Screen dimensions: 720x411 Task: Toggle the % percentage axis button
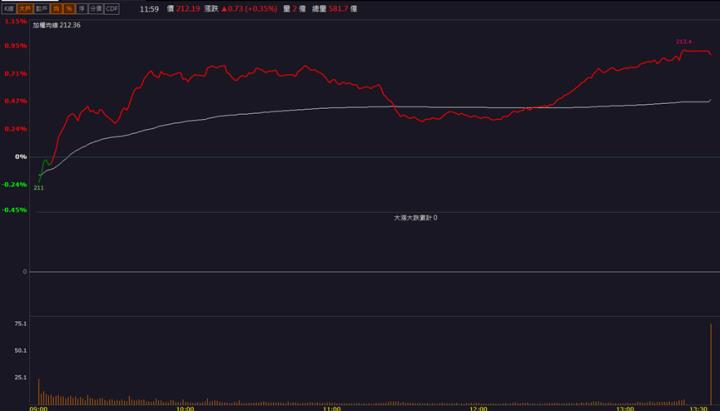69,8
